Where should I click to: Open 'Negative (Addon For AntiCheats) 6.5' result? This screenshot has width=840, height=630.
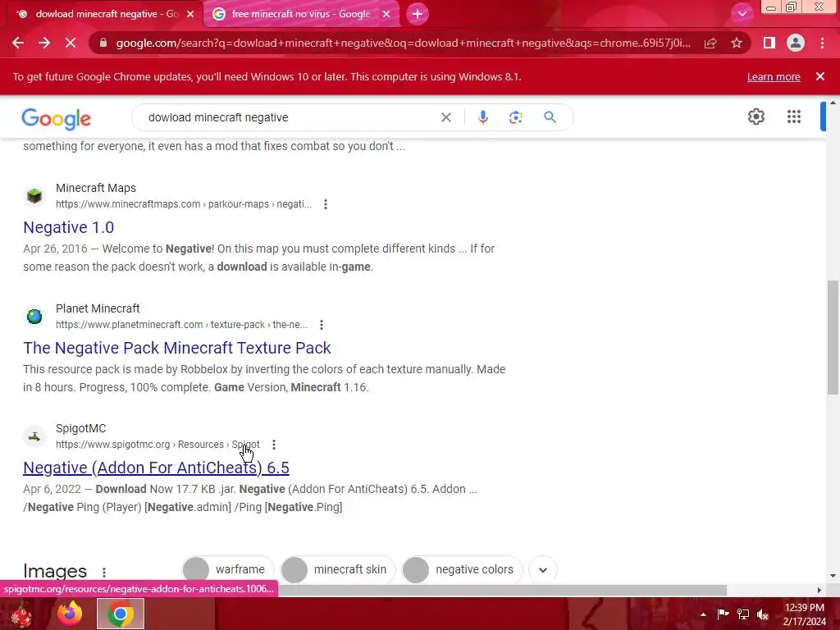pyautogui.click(x=156, y=468)
